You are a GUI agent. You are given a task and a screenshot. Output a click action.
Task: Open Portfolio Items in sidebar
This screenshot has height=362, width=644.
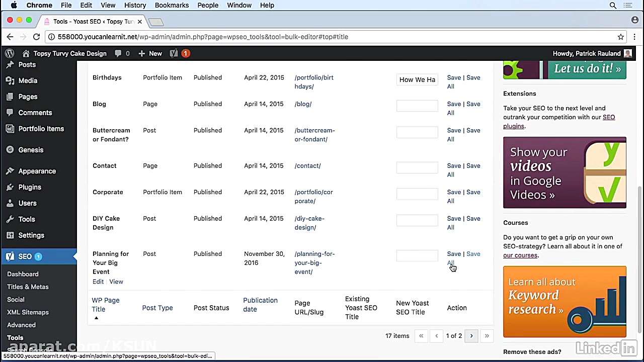(41, 129)
